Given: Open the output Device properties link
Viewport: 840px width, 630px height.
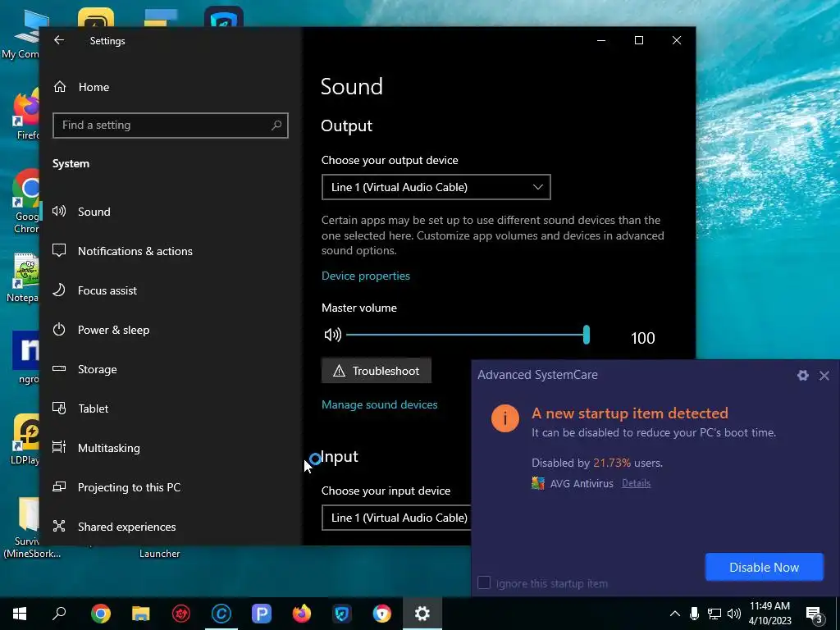Looking at the screenshot, I should point(365,276).
